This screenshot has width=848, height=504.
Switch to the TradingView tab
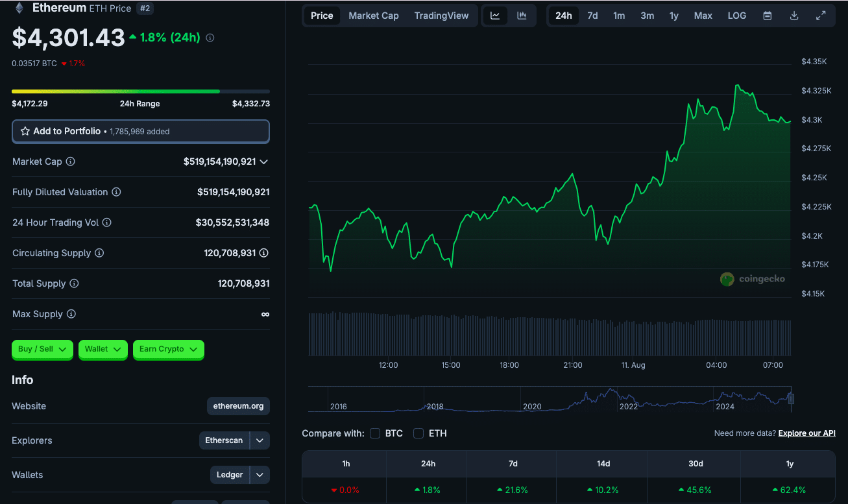pyautogui.click(x=441, y=16)
